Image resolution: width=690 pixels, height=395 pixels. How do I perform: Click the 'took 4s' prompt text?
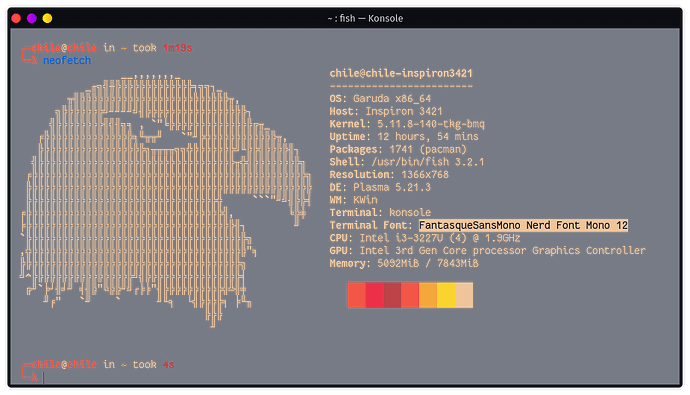click(x=154, y=365)
